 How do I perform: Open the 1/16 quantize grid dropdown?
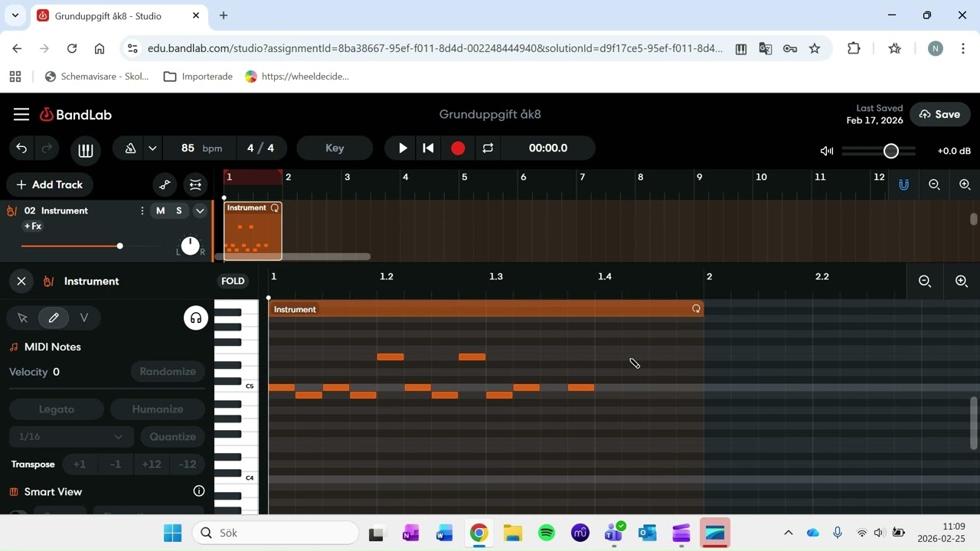(x=71, y=437)
